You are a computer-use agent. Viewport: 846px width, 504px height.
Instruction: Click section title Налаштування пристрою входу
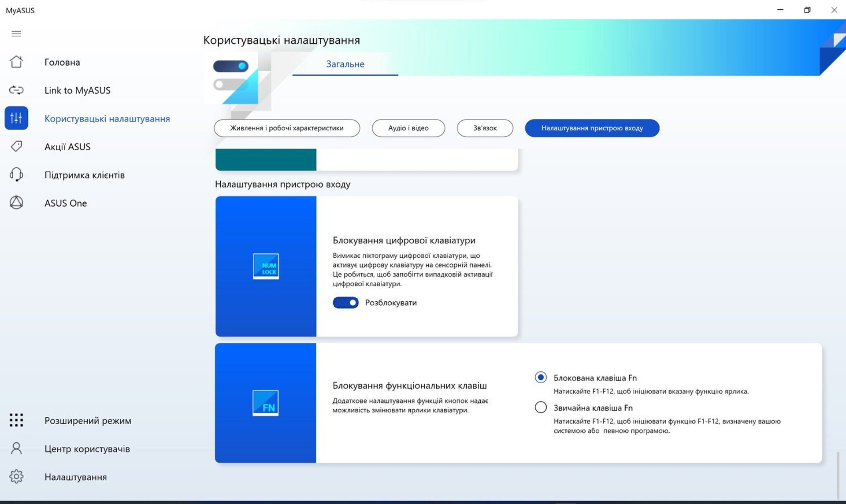pyautogui.click(x=283, y=184)
